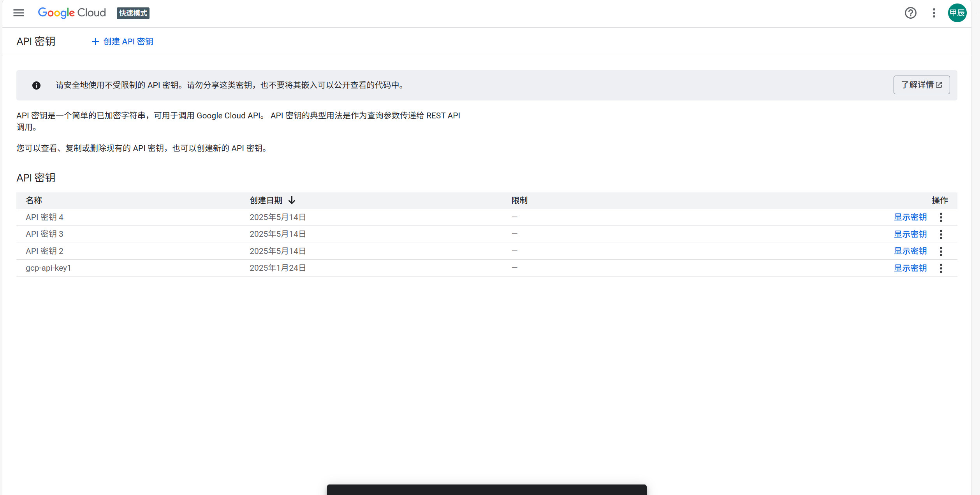The image size is (980, 495).
Task: Click the info icon in the warning banner
Action: [36, 85]
